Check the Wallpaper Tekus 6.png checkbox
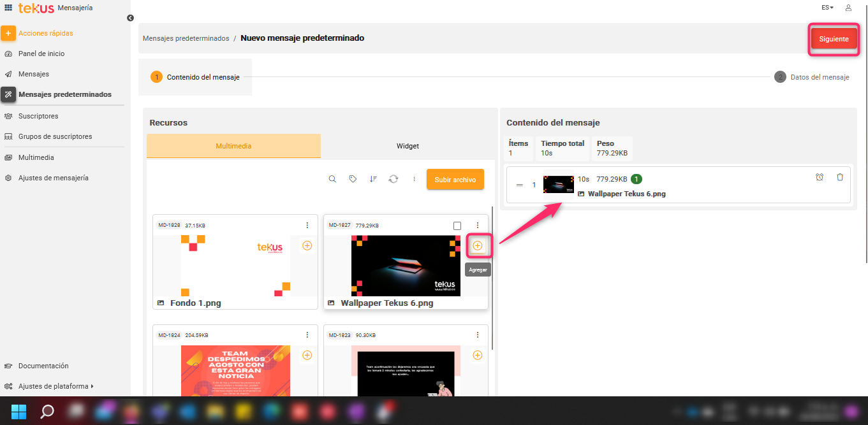868x425 pixels. [x=457, y=226]
